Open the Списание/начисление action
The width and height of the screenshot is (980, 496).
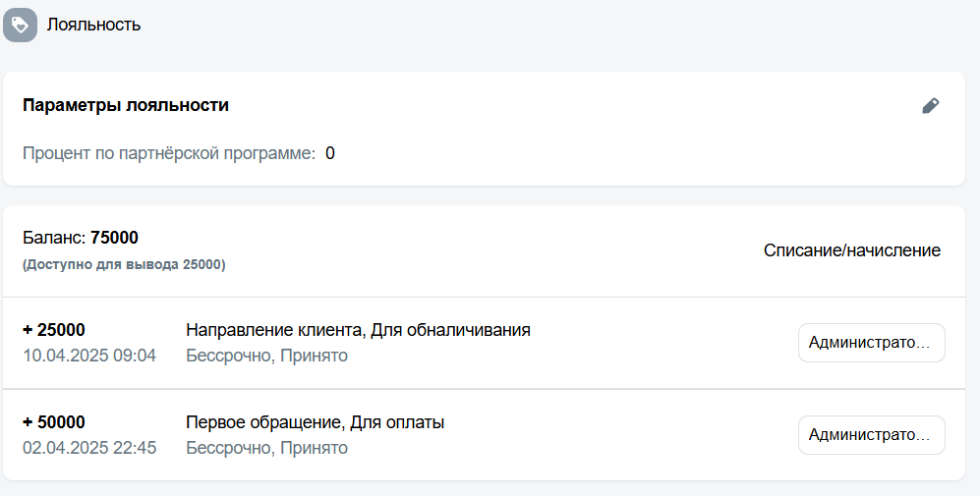coord(852,250)
